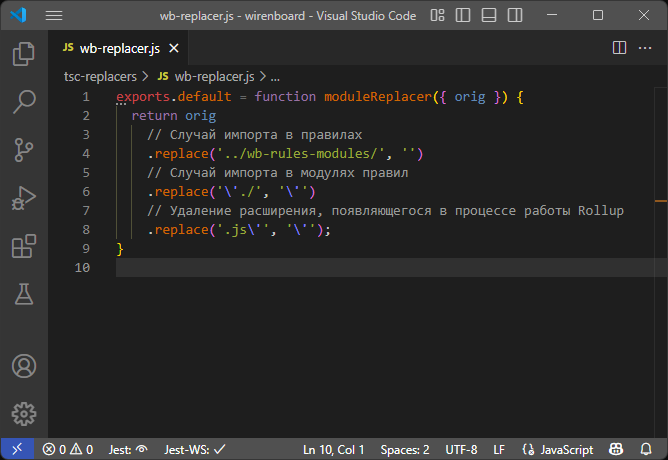The height and width of the screenshot is (460, 668).
Task: Open the Testing flask view
Action: [x=24, y=294]
